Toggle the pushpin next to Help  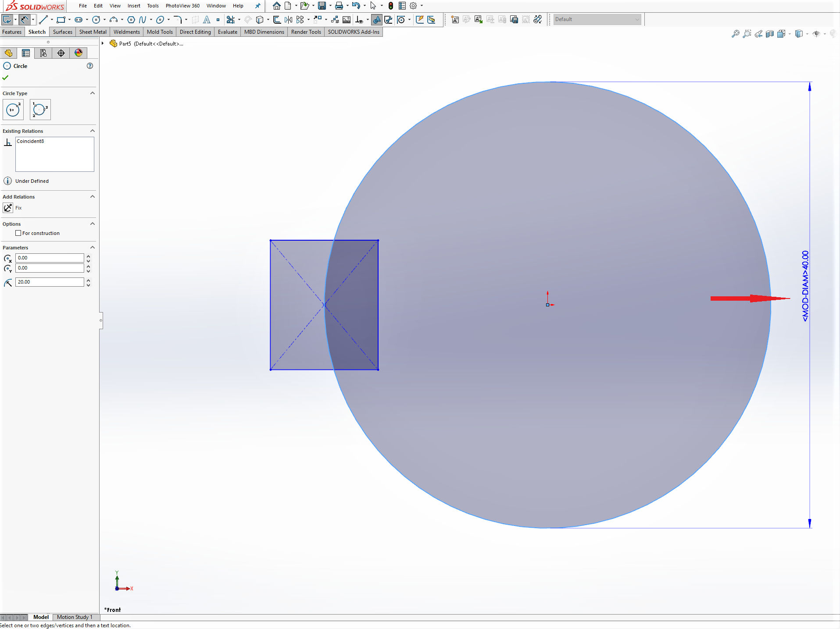click(257, 6)
